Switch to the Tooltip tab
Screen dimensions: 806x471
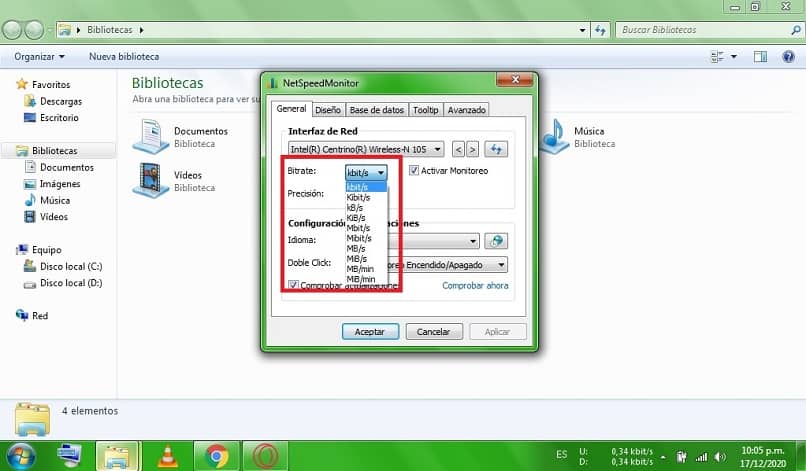click(x=426, y=110)
